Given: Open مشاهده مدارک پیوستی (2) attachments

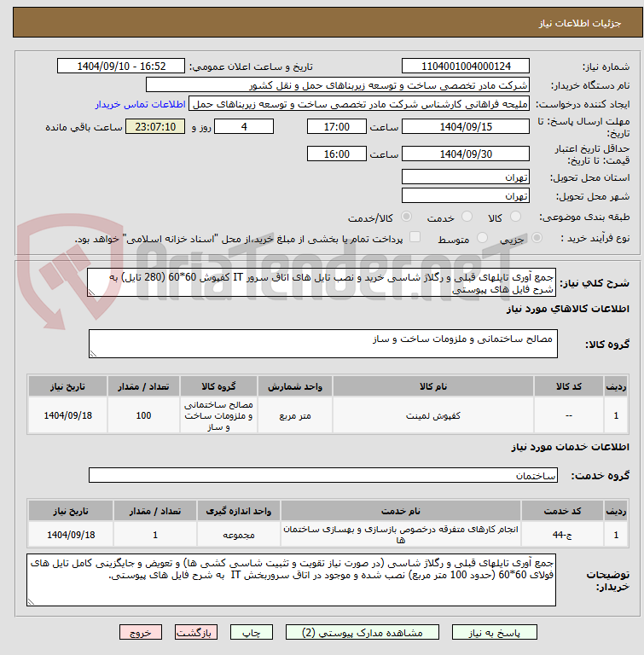Looking at the screenshot, I should pyautogui.click(x=362, y=633).
